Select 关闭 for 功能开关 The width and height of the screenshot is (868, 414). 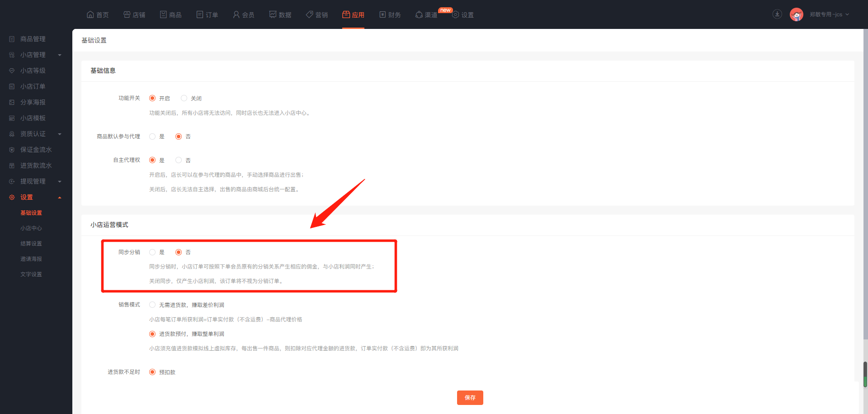pyautogui.click(x=184, y=98)
